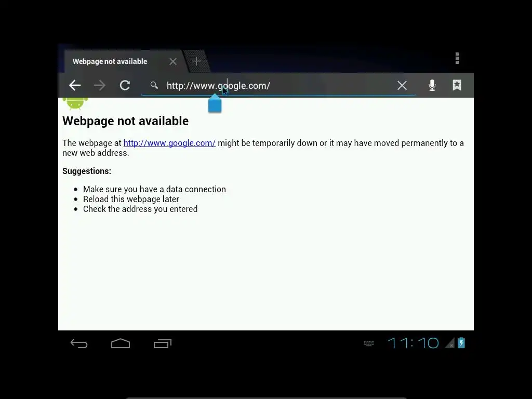
Task: Open bookmarks star icon
Action: 457,85
